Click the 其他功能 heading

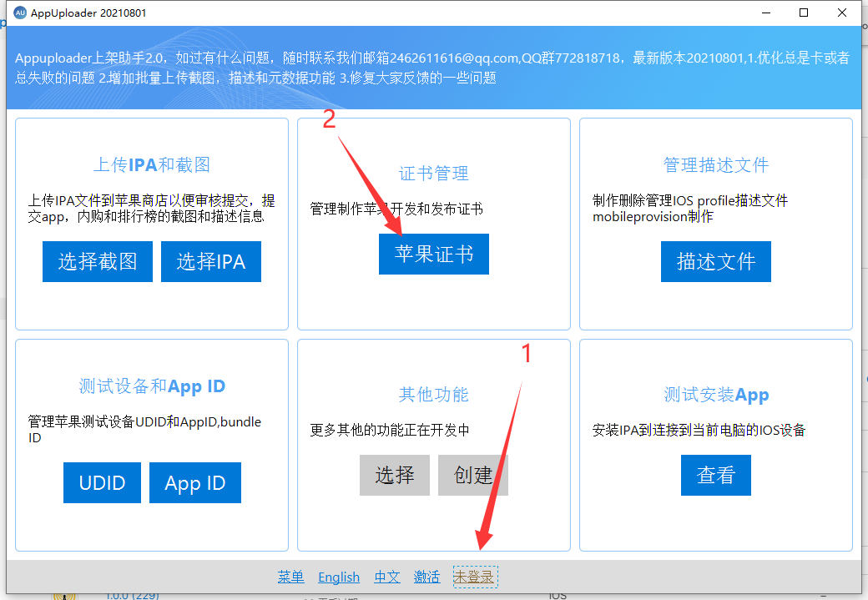tap(433, 394)
